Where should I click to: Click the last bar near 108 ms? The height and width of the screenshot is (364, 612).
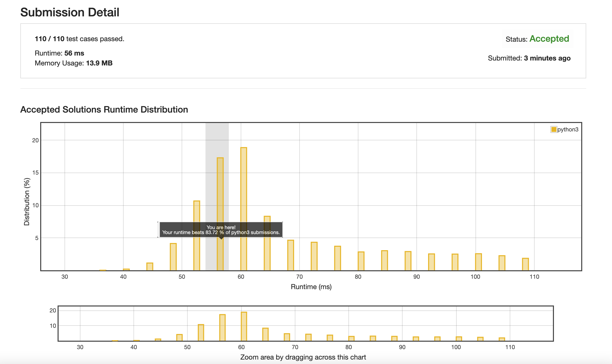click(525, 264)
